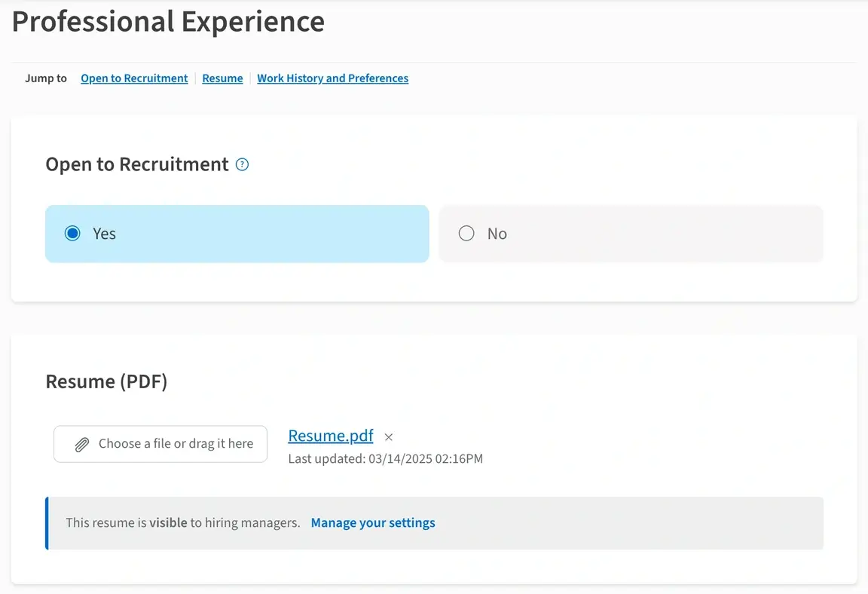Viewport: 868px width, 594px height.
Task: Select the Yes radio button
Action: tap(72, 234)
